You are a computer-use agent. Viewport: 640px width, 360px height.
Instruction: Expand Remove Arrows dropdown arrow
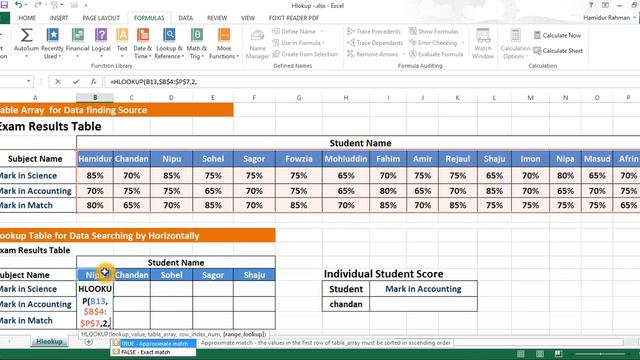pos(404,54)
